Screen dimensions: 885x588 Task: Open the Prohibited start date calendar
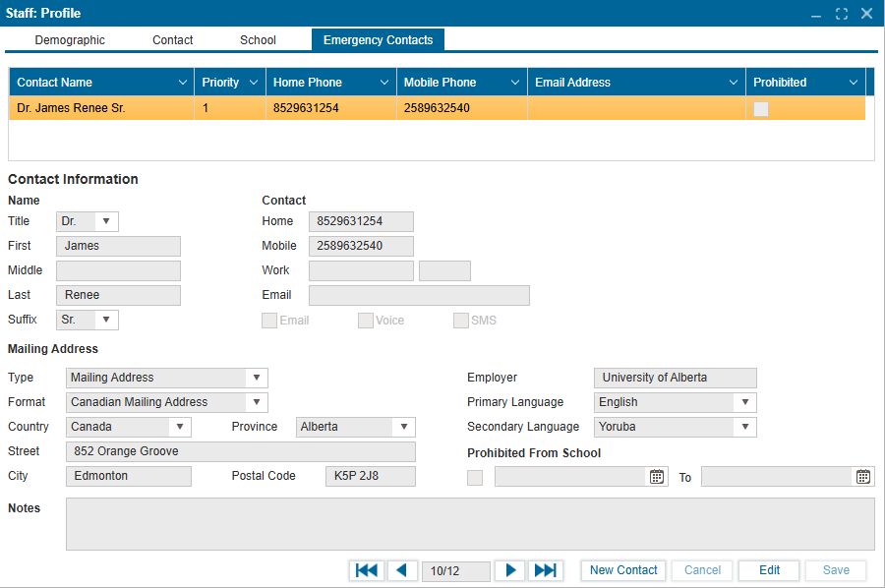(657, 477)
